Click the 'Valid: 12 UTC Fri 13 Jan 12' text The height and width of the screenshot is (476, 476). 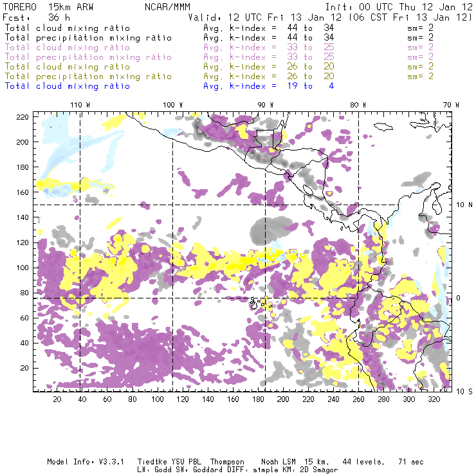(x=265, y=17)
